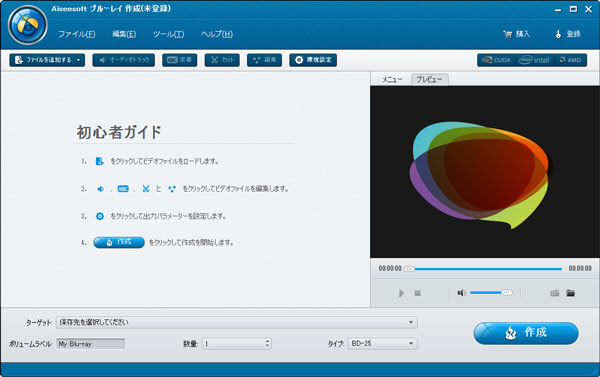Click the 編集 effects toolbar button
The height and width of the screenshot is (377, 600).
pyautogui.click(x=264, y=60)
